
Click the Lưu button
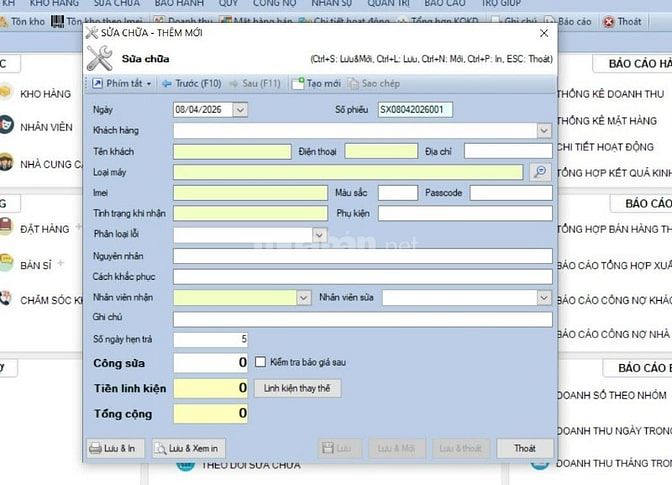[339, 449]
